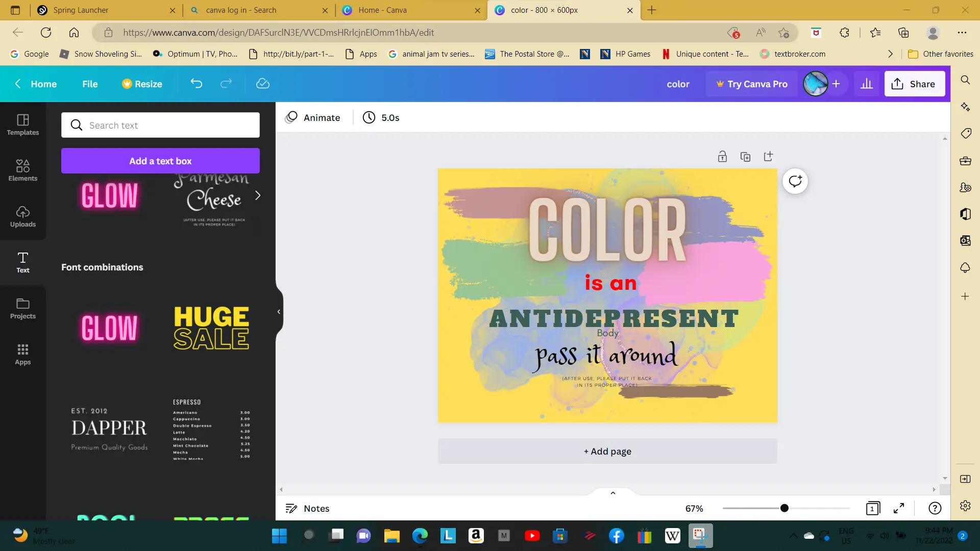Expand hidden bookmarks chevron
The width and height of the screenshot is (980, 551).
tap(890, 54)
